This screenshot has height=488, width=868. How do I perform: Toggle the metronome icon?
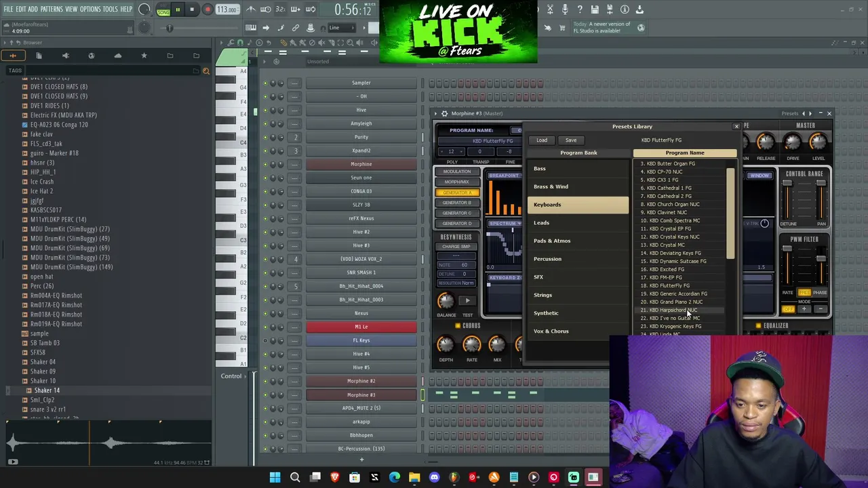(x=251, y=9)
